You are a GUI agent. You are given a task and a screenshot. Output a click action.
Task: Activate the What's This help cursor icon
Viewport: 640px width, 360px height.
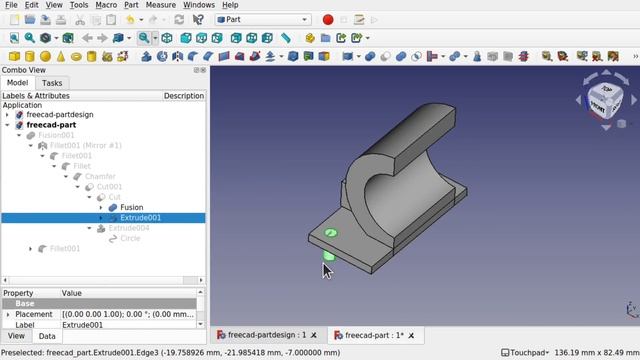tap(198, 20)
